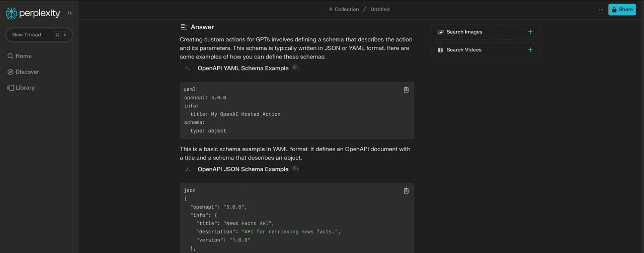
Task: Open citation 6 next to YAML example
Action: 294,67
